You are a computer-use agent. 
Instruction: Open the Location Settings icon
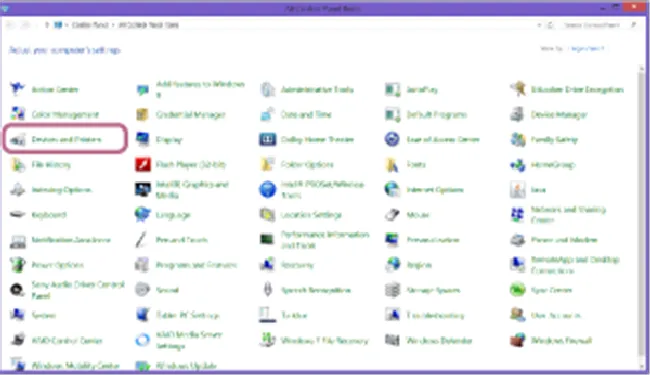coord(267,215)
